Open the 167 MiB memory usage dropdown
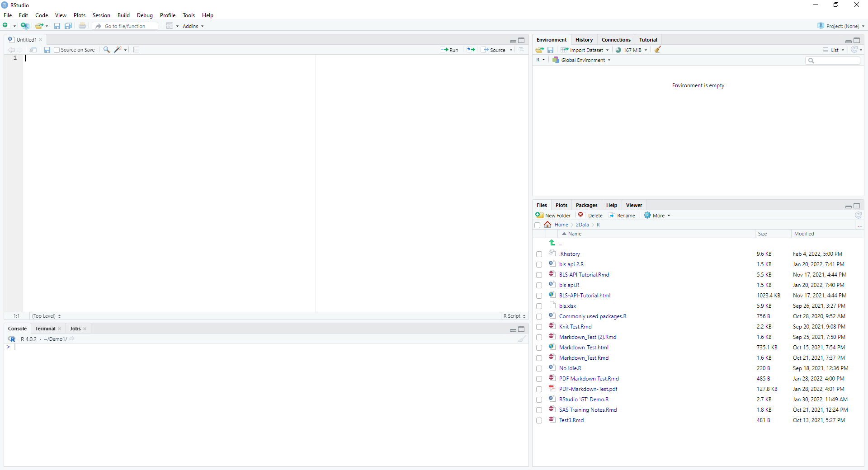 tap(632, 50)
